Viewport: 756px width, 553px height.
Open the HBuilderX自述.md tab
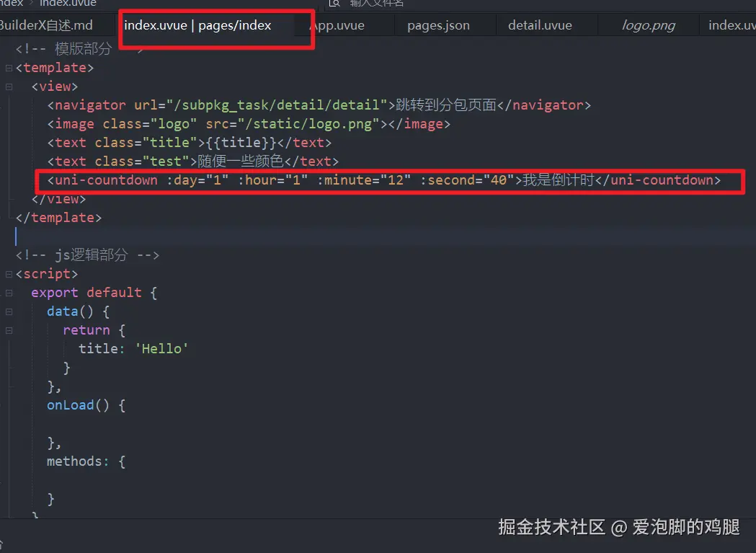[46, 25]
